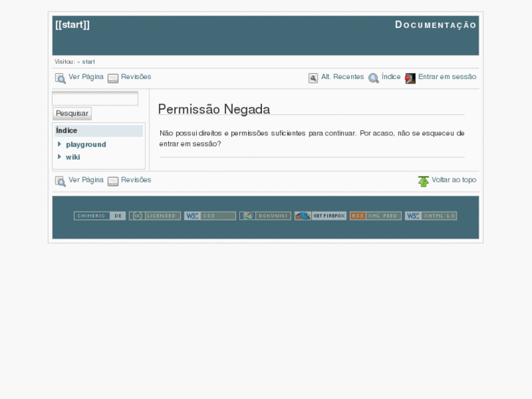Click the RSS XML Feed footer badge
The height and width of the screenshot is (399, 532).
coord(375,216)
